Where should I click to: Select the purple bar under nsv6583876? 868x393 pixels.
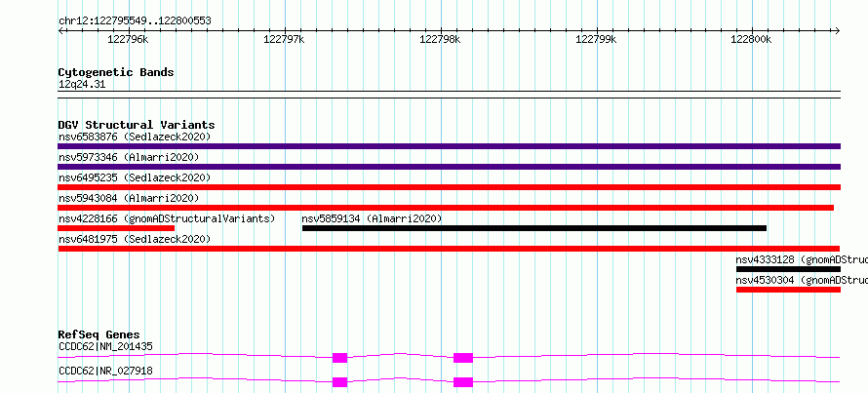(x=449, y=146)
